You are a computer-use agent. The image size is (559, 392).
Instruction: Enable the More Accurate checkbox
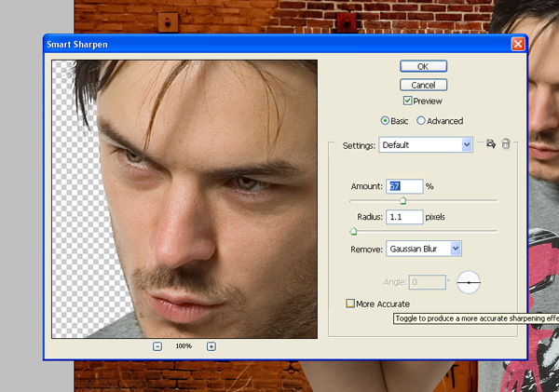[350, 304]
